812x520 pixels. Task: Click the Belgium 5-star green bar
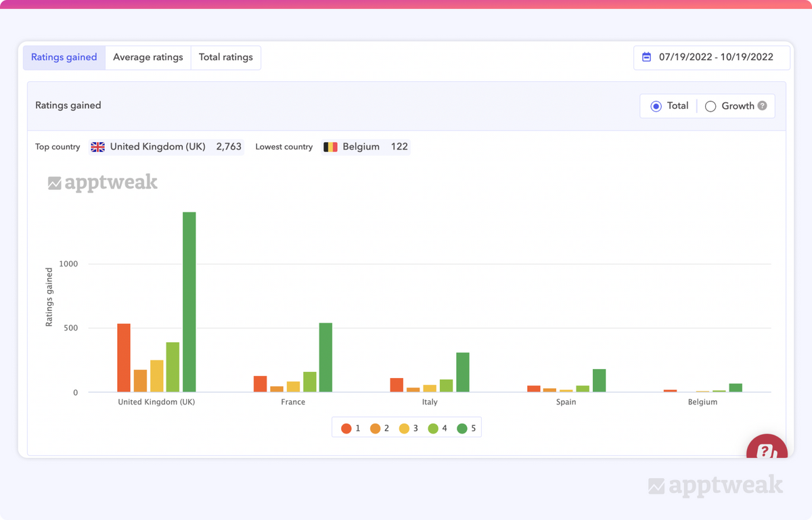[x=736, y=388]
